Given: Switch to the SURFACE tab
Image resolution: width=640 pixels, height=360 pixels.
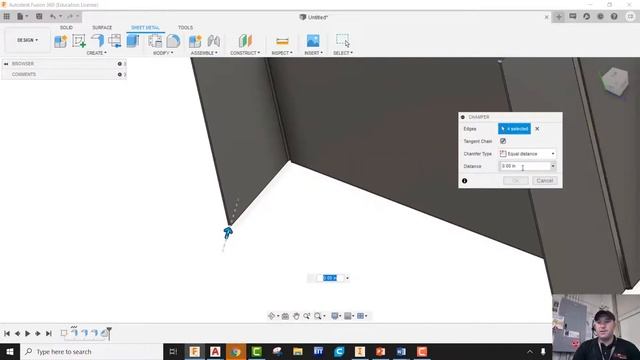Looking at the screenshot, I should (102, 27).
